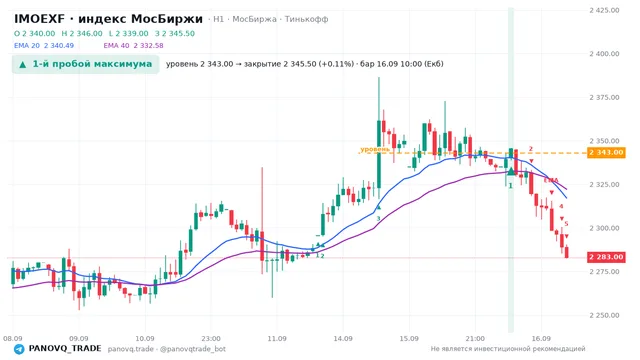Click the red EMA label near the crossover

[551, 180]
